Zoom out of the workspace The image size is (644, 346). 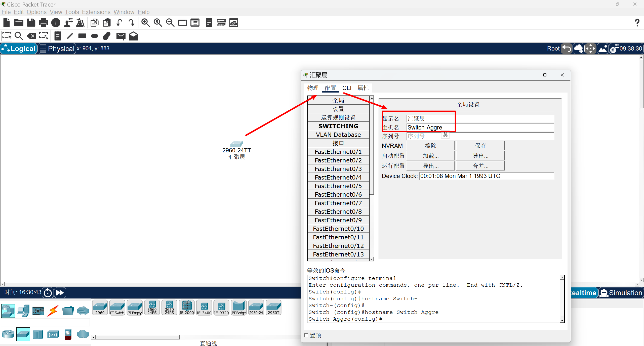[x=170, y=23]
